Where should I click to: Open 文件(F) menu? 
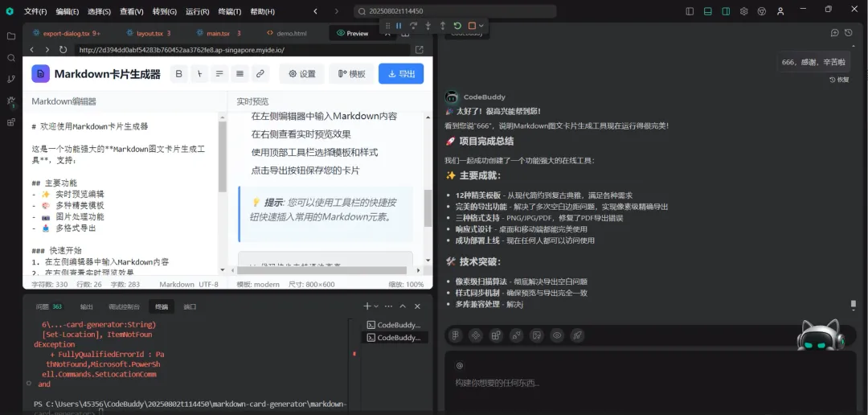click(x=35, y=11)
